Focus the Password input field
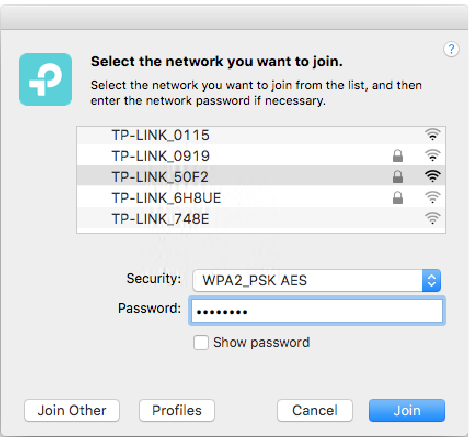 pos(317,311)
